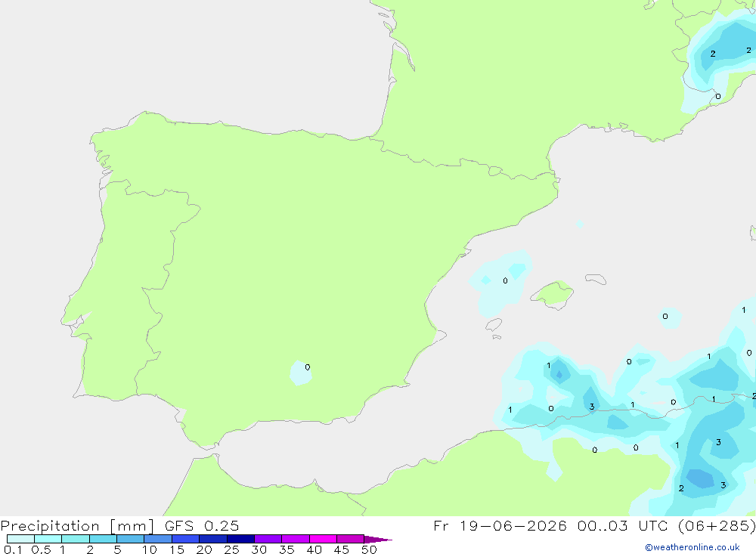Click the '(06+285)' forecast run text
This screenshot has height=554, width=756.
(717, 525)
